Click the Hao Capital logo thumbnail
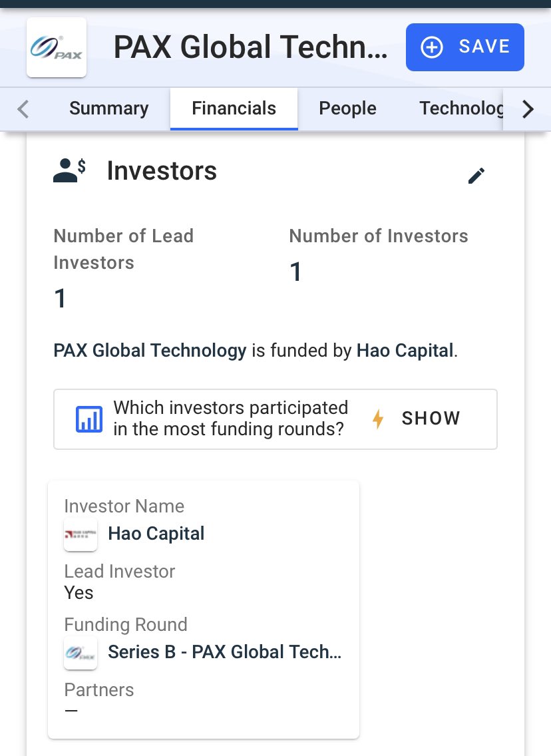 coord(81,534)
